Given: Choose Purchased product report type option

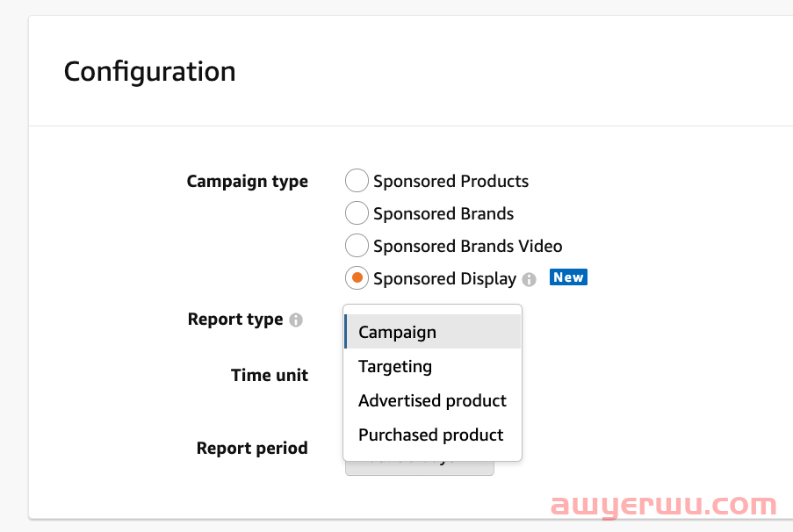Looking at the screenshot, I should pos(432,435).
